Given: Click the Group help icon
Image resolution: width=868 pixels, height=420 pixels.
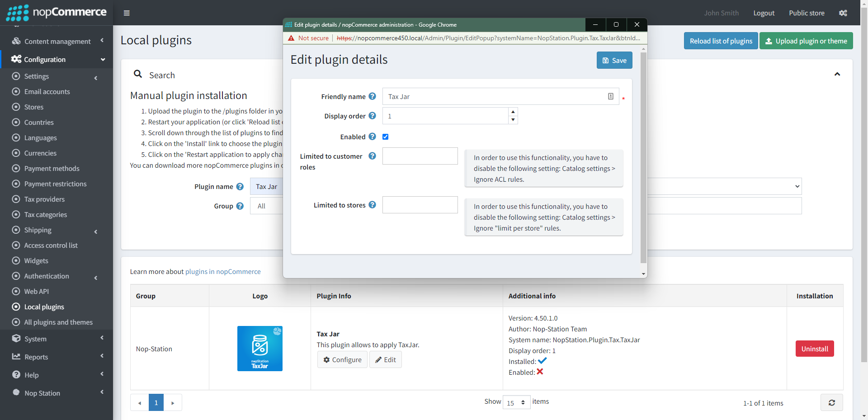Looking at the screenshot, I should point(240,206).
